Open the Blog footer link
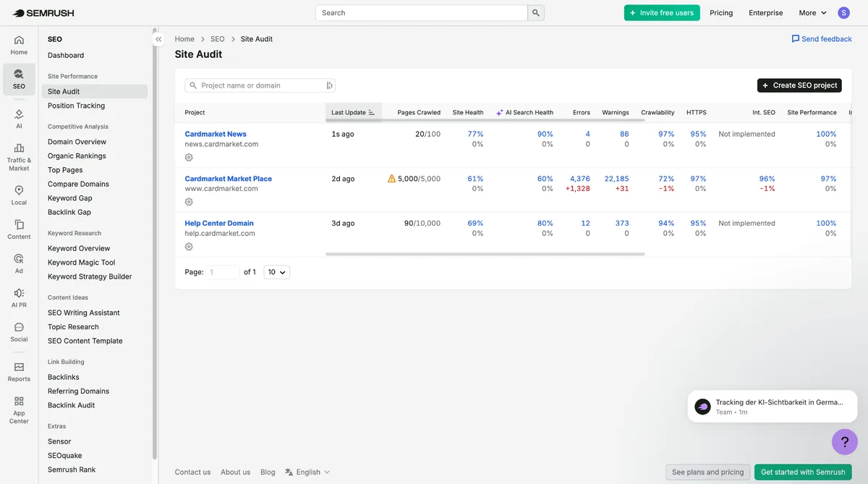Screen dimensions: 868x484 point(268,472)
